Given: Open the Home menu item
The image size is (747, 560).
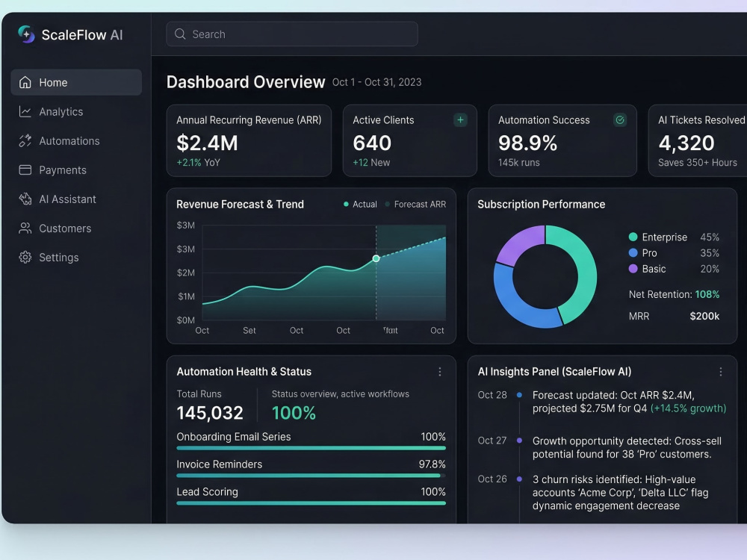Looking at the screenshot, I should tap(76, 82).
